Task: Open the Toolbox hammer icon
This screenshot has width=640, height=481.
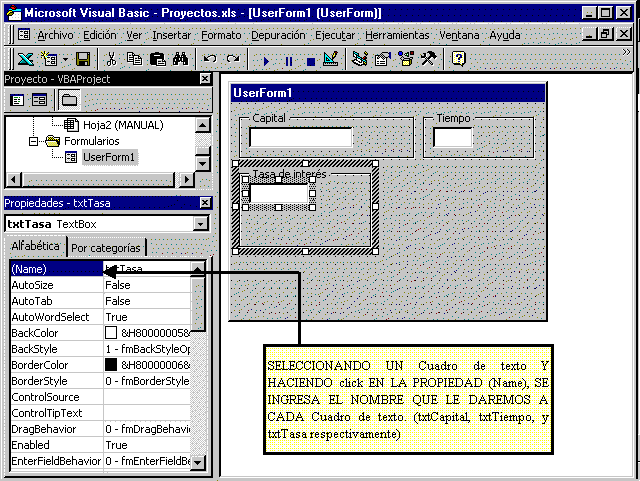Action: [429, 59]
